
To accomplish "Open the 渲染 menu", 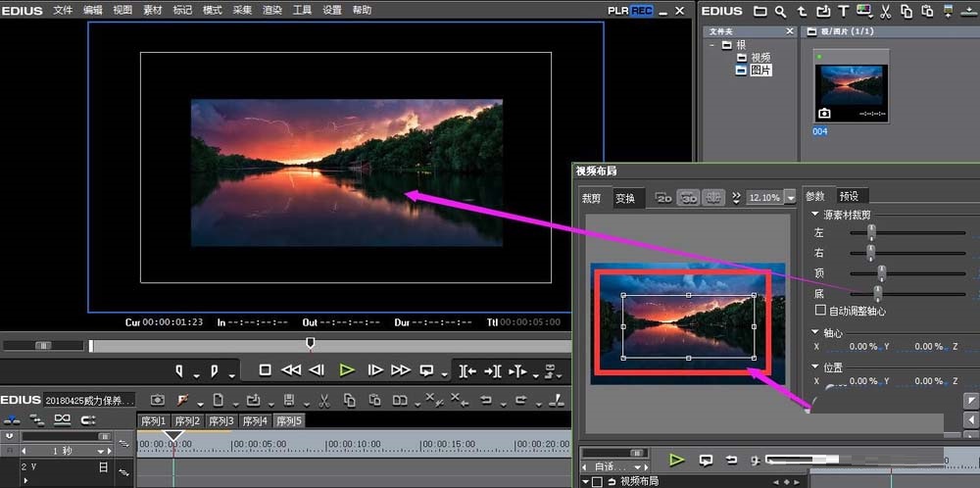I will [x=272, y=10].
